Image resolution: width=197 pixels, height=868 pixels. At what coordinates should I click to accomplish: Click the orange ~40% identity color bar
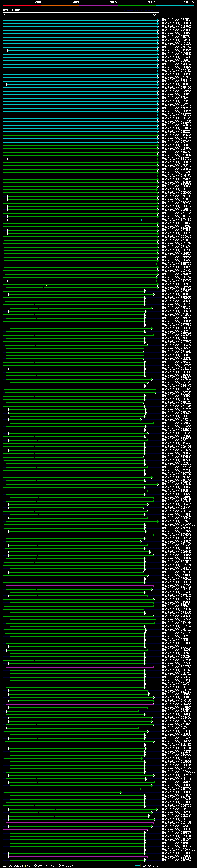point(60,6)
